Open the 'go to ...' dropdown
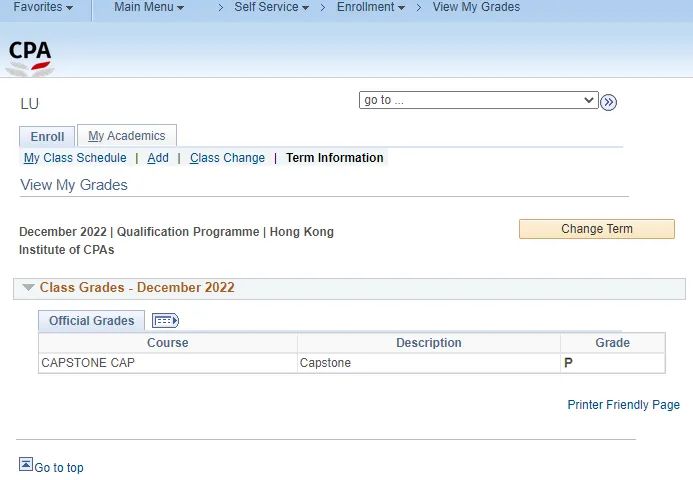The image size is (693, 480). tap(479, 100)
